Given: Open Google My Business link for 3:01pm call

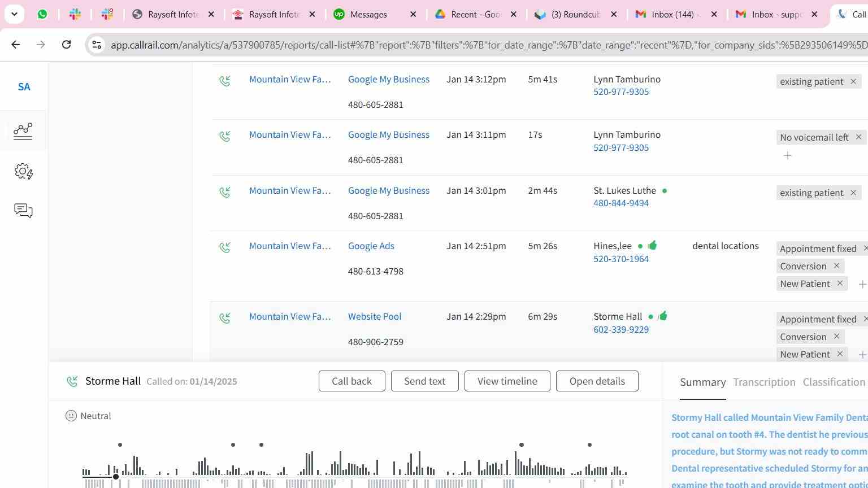Looking at the screenshot, I should click(389, 190).
